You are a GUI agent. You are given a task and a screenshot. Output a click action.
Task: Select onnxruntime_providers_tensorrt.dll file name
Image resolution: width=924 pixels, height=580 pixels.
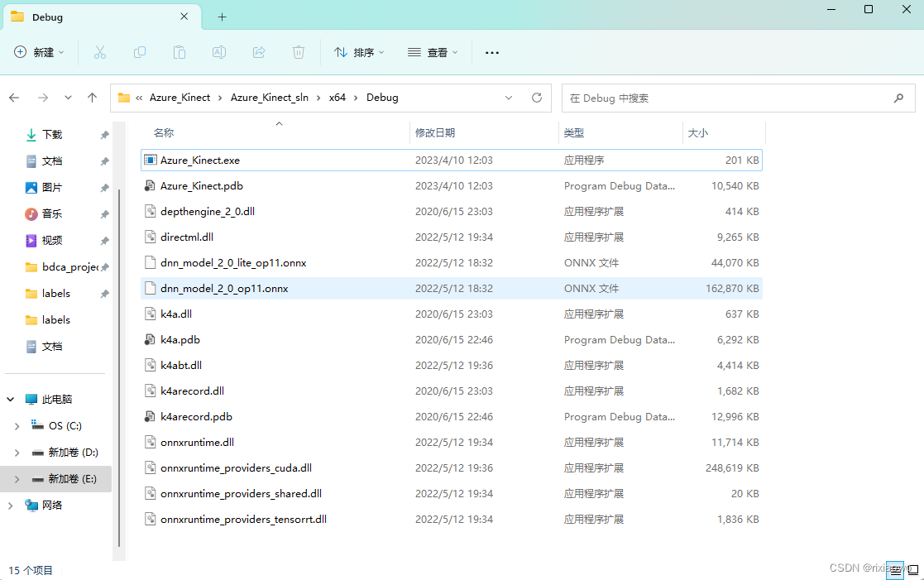tap(243, 520)
